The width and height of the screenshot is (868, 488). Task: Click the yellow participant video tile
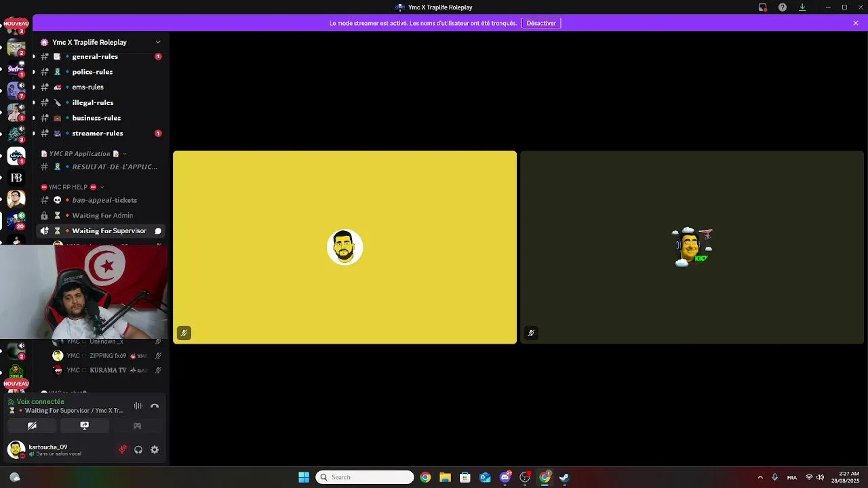pos(344,247)
